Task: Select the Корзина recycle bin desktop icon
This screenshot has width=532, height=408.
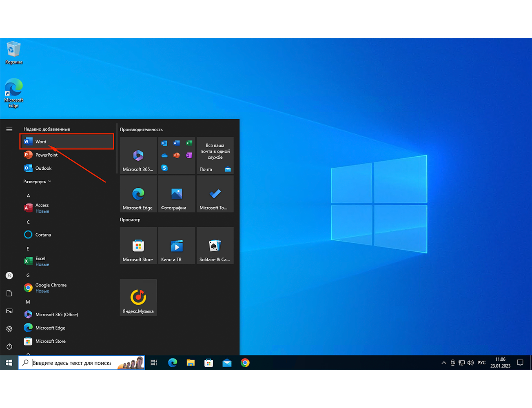Action: [13, 53]
